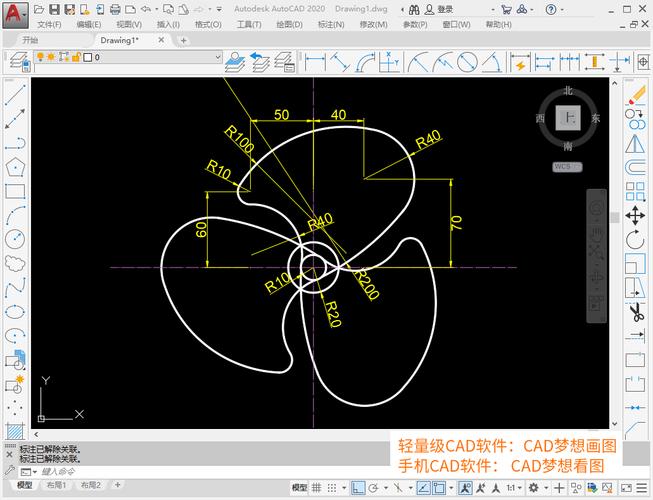Click the layer 0 color swatch
Viewport: 653px width, 500px height.
(x=87, y=57)
